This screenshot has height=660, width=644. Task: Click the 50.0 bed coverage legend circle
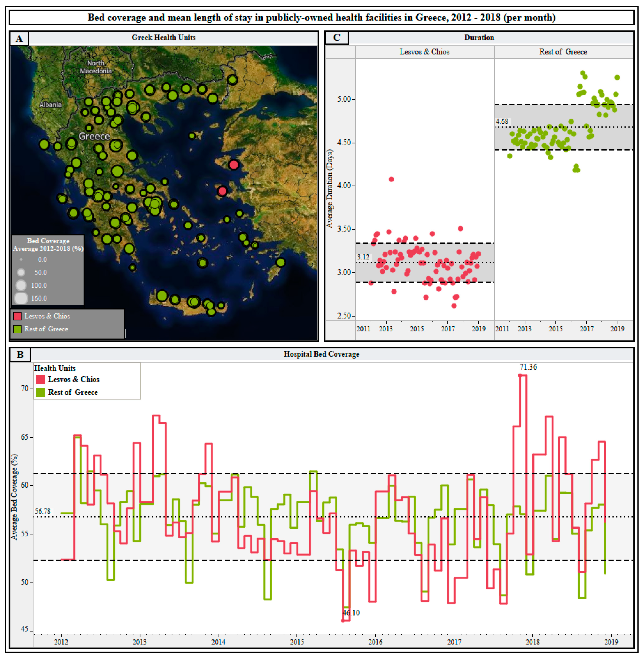click(21, 272)
